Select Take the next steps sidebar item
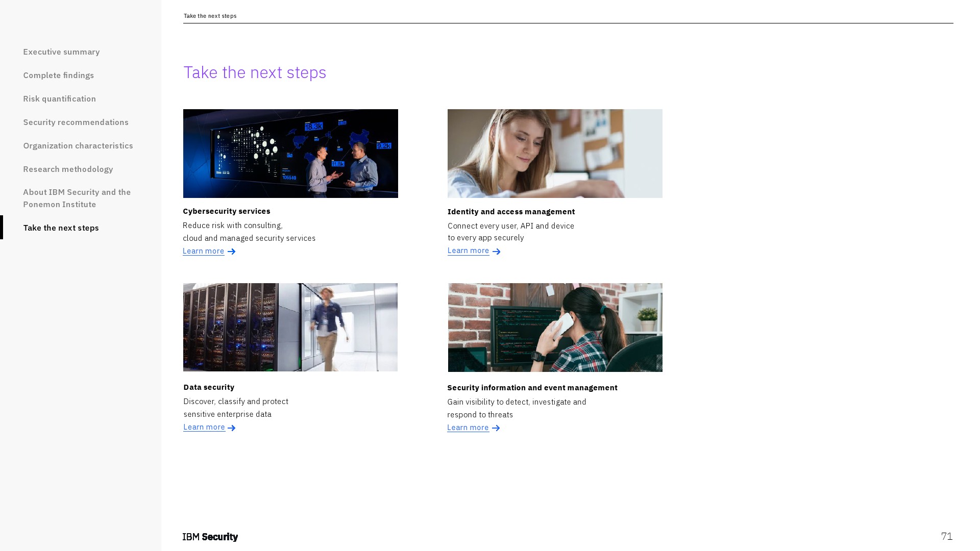The height and width of the screenshot is (551, 980). (x=61, y=228)
